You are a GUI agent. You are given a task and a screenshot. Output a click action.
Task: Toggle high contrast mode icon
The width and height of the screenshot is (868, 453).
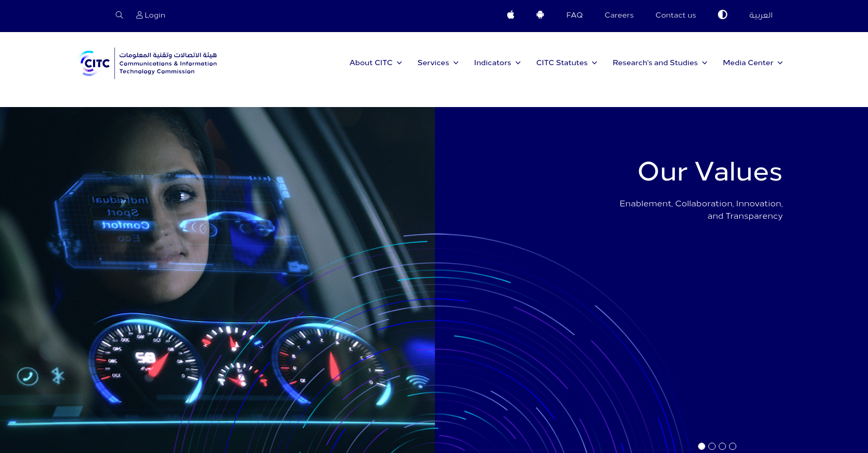point(722,14)
